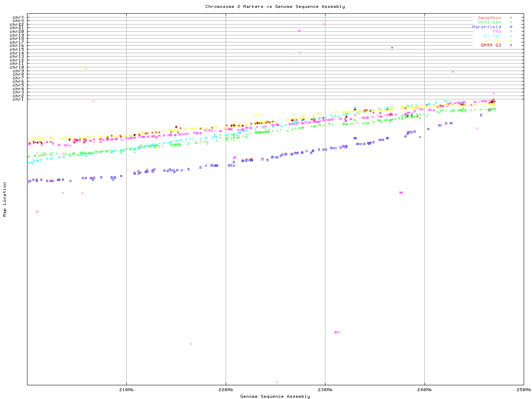The image size is (532, 399).
Task: Click the 230Mb x-axis tick label
Action: pyautogui.click(x=325, y=390)
